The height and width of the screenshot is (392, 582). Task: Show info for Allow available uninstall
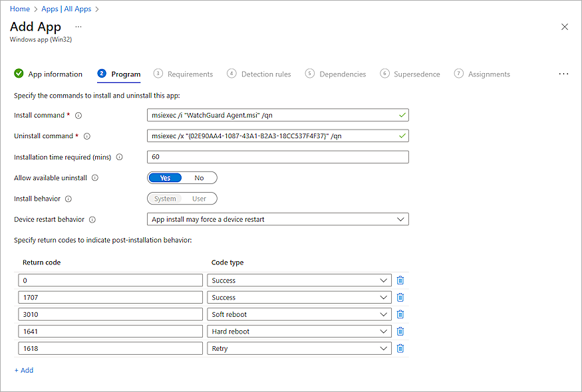point(95,178)
